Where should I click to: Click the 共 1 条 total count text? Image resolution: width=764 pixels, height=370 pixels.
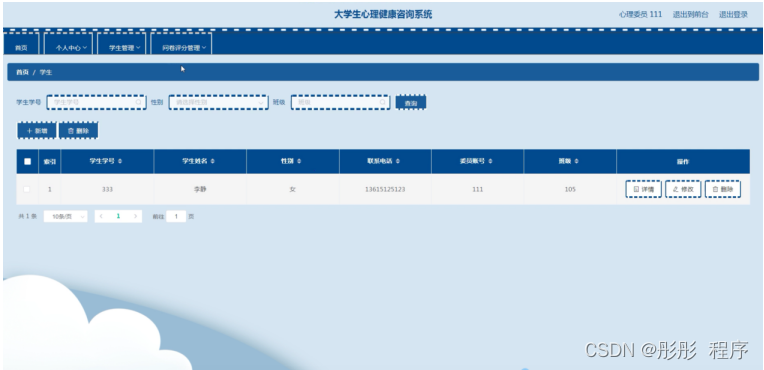pos(27,216)
